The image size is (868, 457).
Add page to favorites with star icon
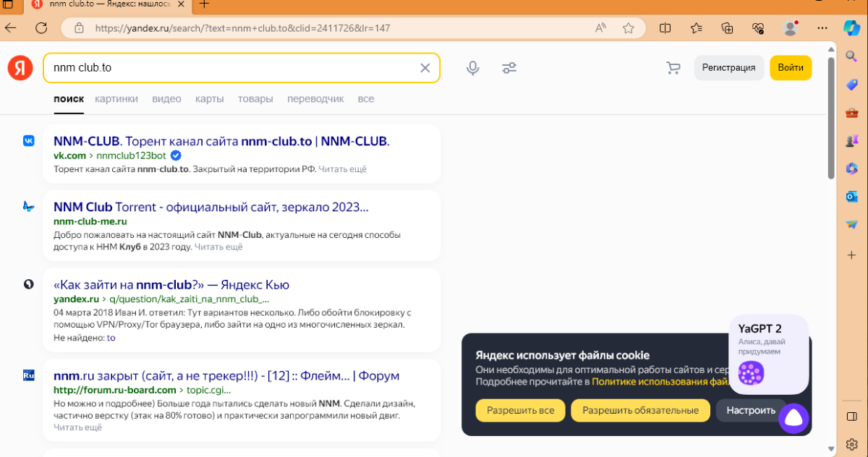(629, 28)
